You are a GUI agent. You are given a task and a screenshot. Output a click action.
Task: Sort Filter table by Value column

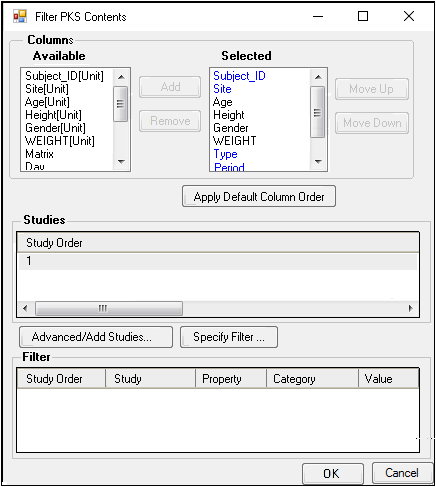(x=389, y=379)
